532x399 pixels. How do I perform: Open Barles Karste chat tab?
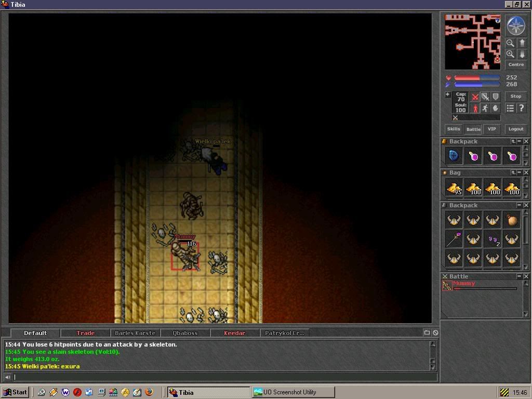coord(135,333)
